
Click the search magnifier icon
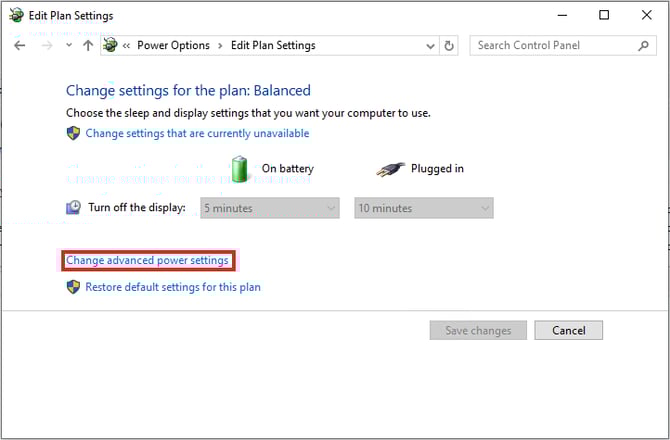point(644,46)
